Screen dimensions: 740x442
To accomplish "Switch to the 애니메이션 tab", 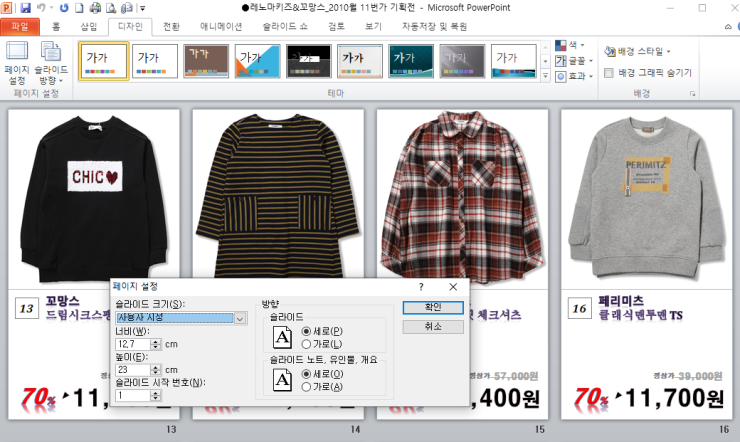I will click(x=221, y=26).
